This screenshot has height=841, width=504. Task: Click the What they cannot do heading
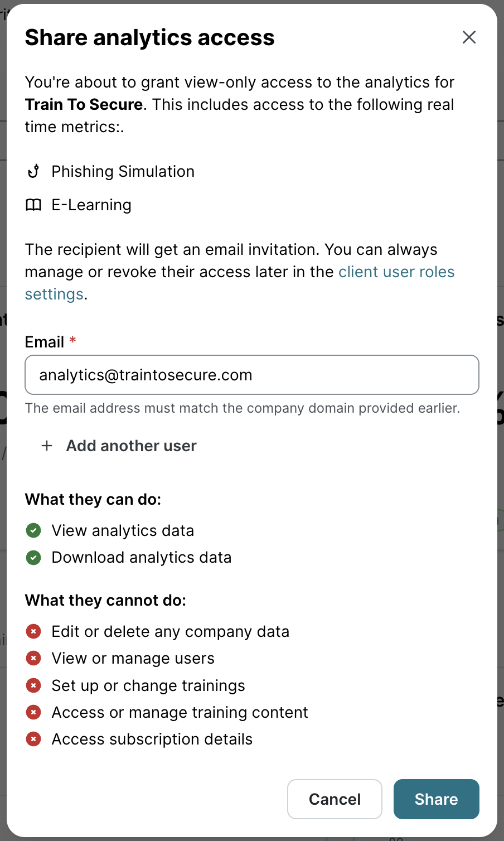105,600
